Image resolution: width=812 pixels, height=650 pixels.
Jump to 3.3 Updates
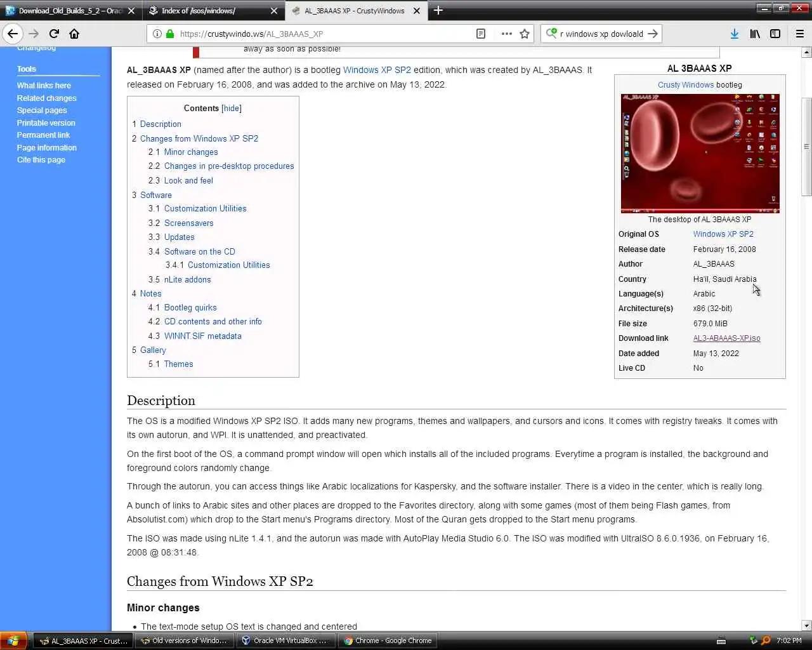point(171,237)
